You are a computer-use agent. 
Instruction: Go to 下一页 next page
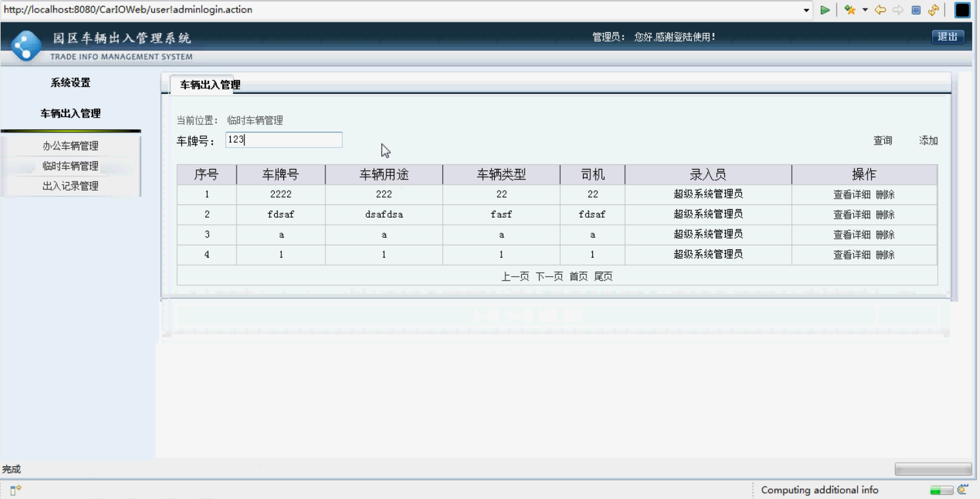[549, 277]
